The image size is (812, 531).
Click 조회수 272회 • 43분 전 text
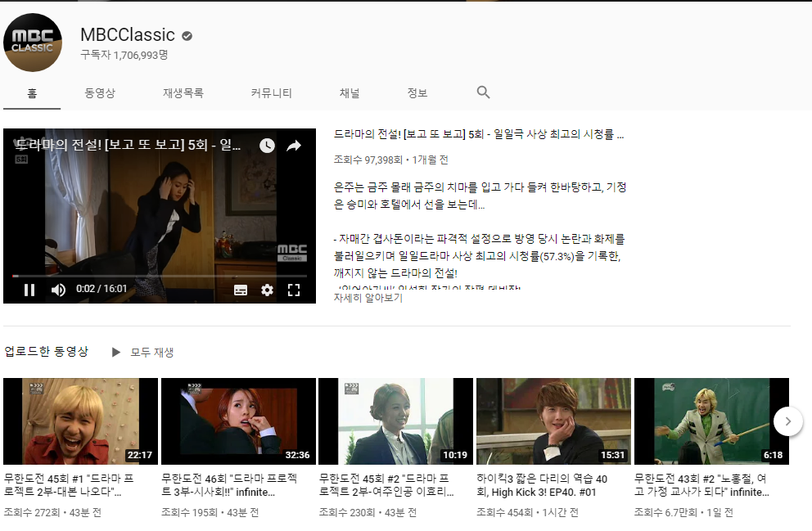coord(52,512)
